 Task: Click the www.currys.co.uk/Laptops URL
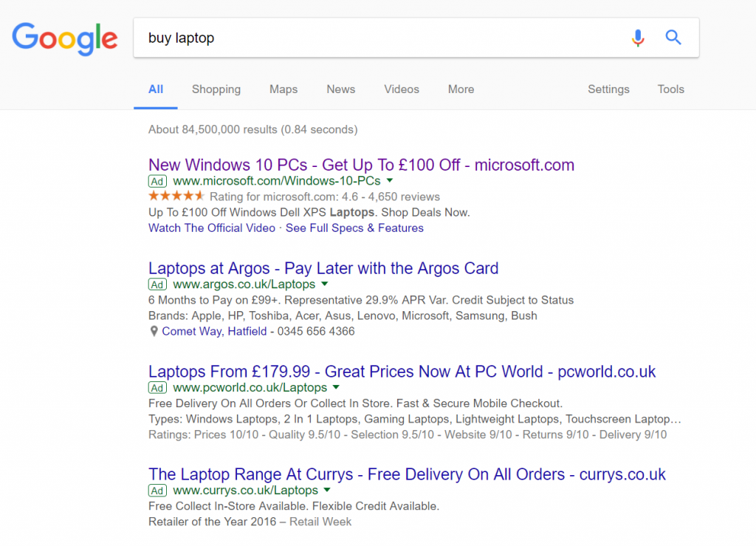coord(245,490)
